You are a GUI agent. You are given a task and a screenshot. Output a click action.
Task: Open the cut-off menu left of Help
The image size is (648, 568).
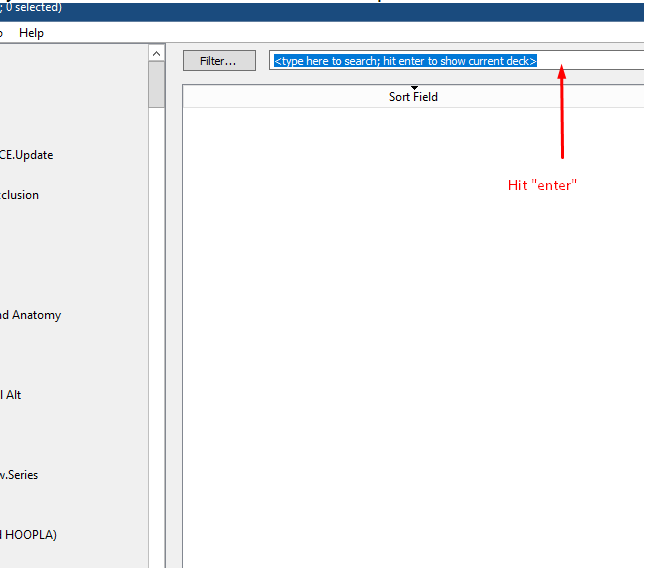pyautogui.click(x=2, y=33)
